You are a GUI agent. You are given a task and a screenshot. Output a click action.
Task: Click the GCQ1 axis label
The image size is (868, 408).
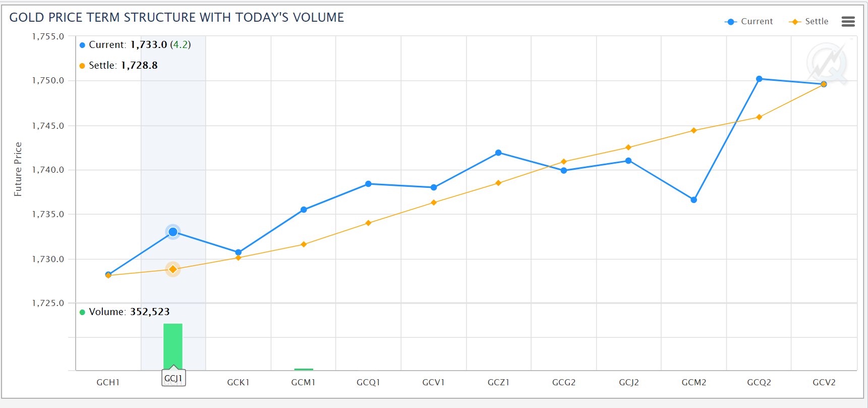click(368, 382)
